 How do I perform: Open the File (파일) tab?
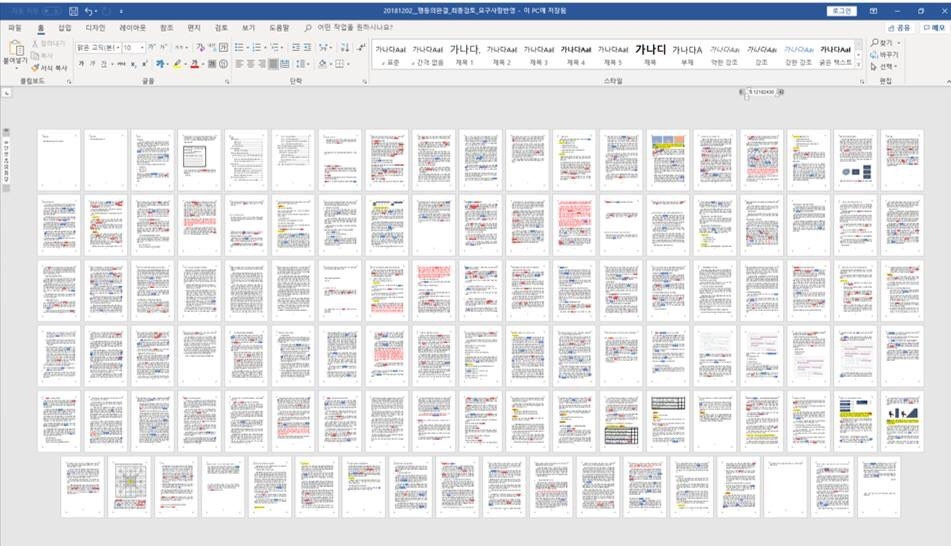[15, 28]
